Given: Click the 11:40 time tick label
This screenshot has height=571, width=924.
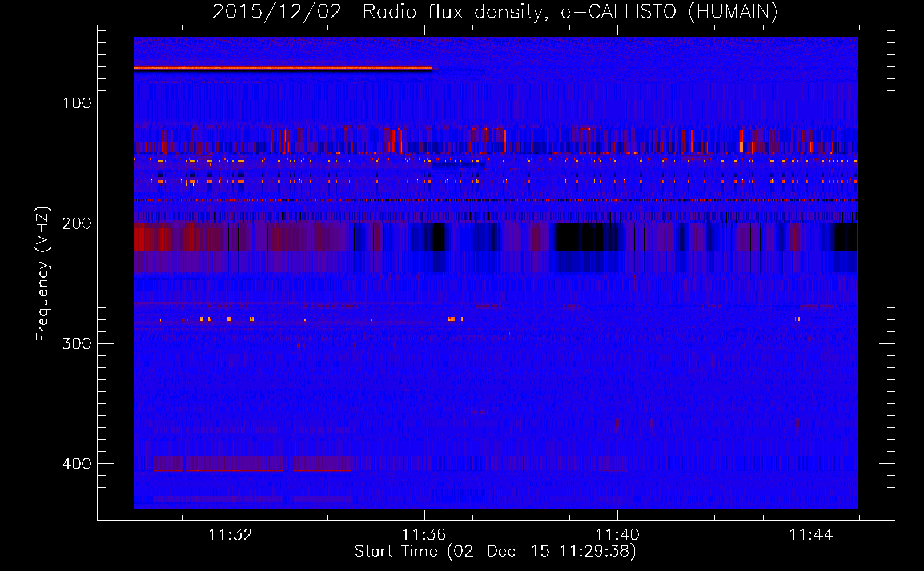Looking at the screenshot, I should coord(617,535).
